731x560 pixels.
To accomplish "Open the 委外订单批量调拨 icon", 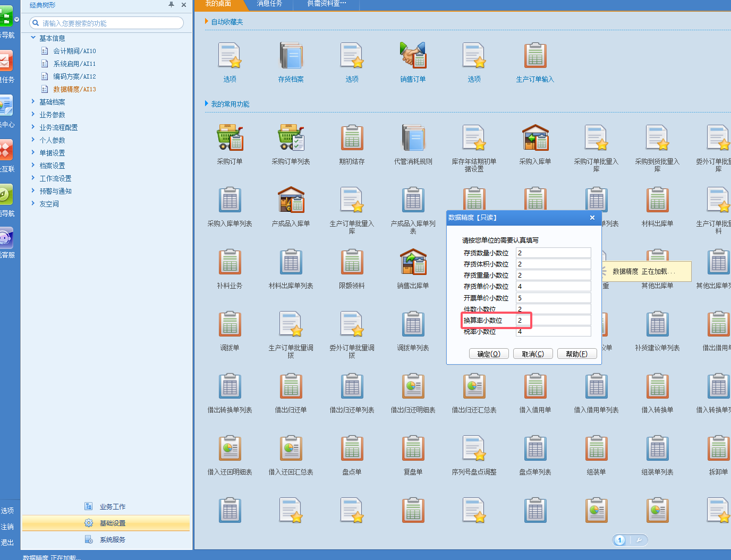I will [x=352, y=324].
